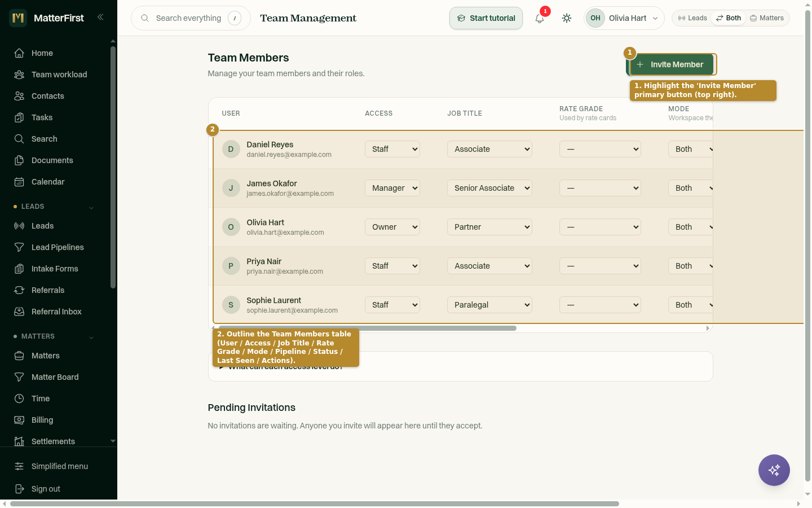The image size is (812, 508).
Task: Click james.okafor@example.com email text
Action: point(290,194)
